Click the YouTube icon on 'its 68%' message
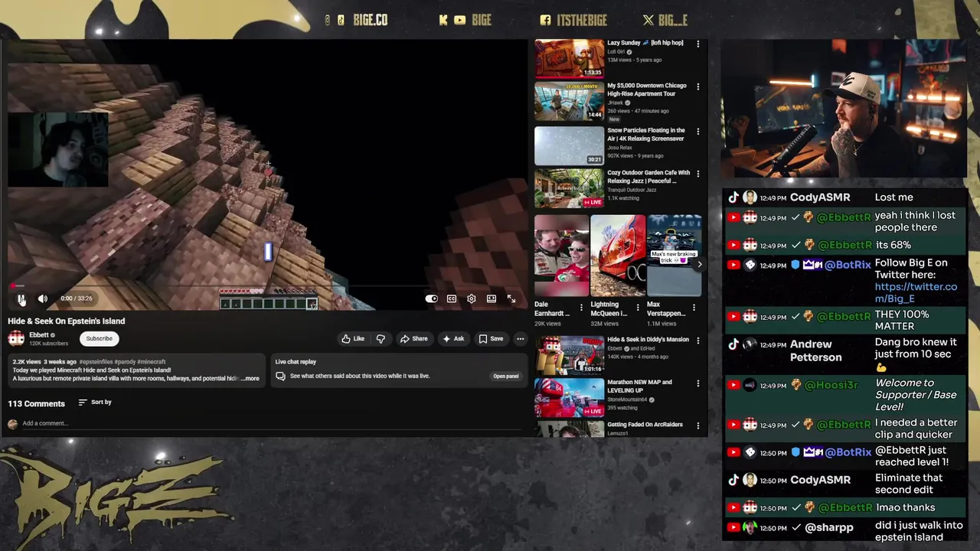 (x=733, y=246)
